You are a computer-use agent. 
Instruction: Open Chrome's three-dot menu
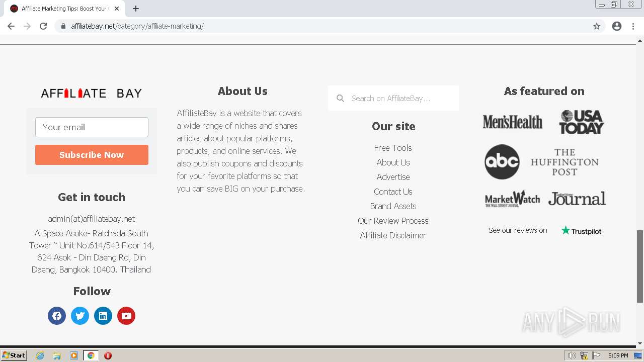633,26
